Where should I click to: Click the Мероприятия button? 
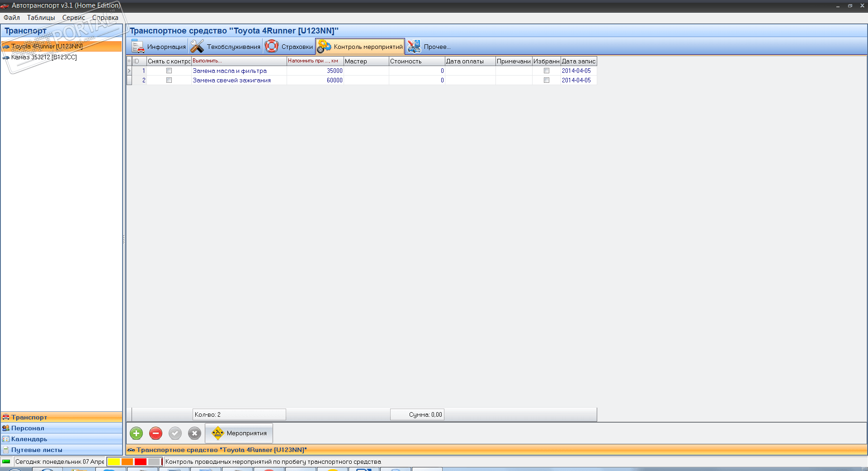[239, 433]
